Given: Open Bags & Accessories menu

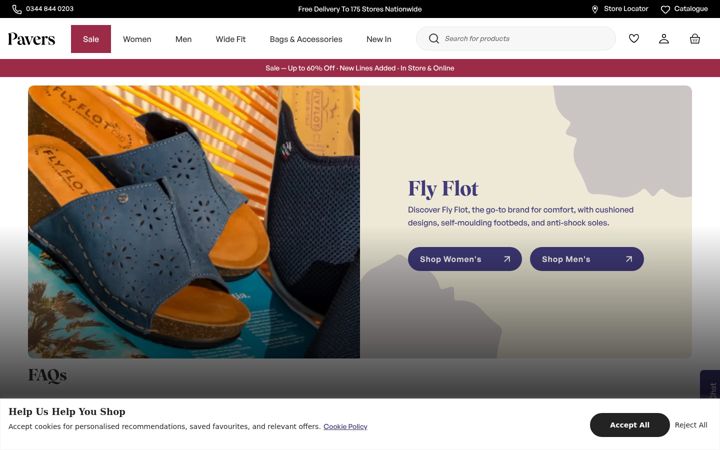Looking at the screenshot, I should pyautogui.click(x=306, y=39).
